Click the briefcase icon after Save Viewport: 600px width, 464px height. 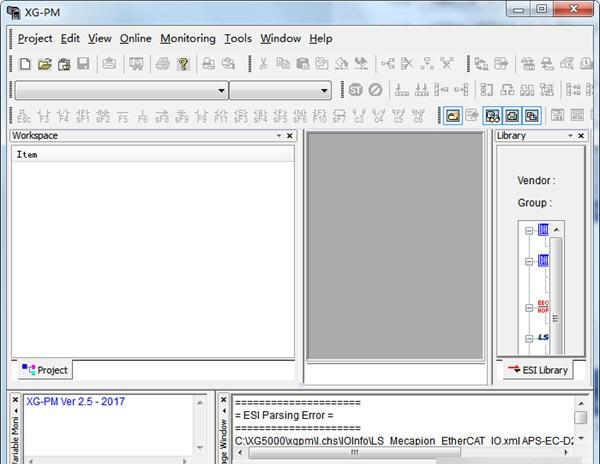[x=109, y=64]
